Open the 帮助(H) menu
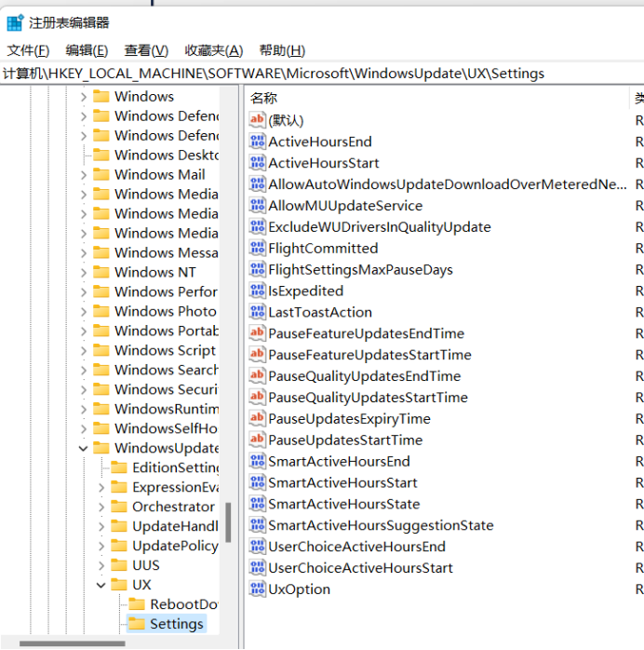 pyautogui.click(x=282, y=50)
